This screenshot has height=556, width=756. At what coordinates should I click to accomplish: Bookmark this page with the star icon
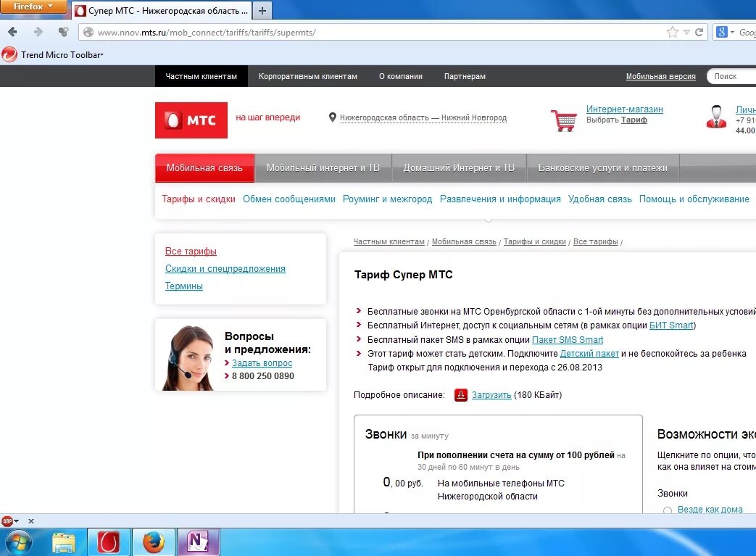tap(672, 33)
